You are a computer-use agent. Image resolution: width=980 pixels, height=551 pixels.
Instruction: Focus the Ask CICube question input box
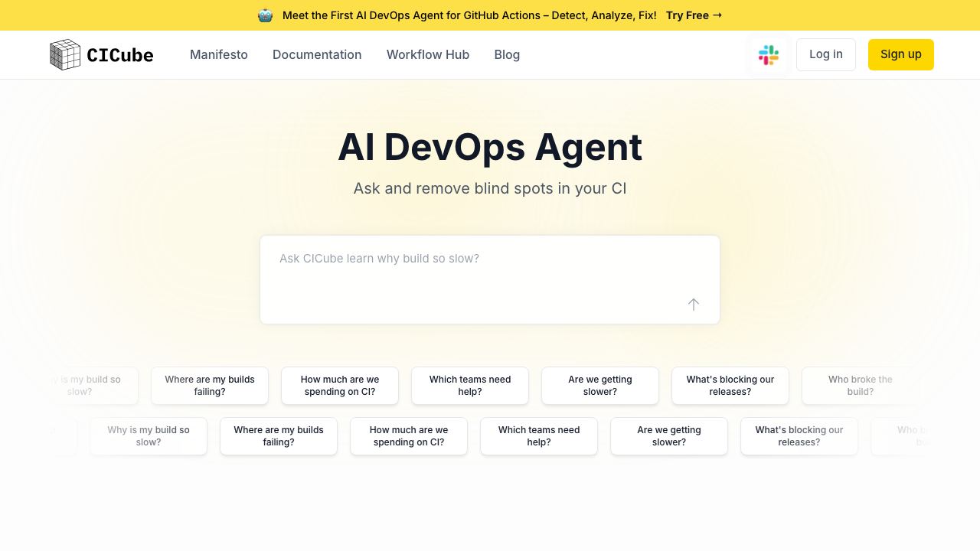click(490, 279)
